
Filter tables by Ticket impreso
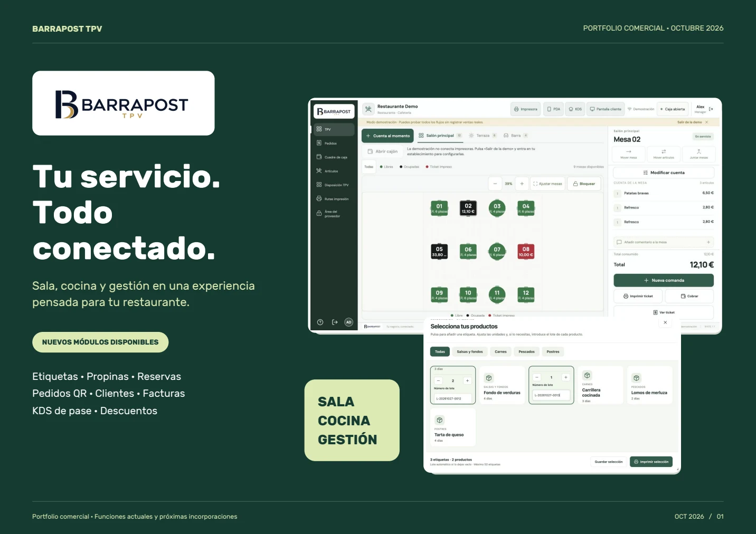coord(439,167)
